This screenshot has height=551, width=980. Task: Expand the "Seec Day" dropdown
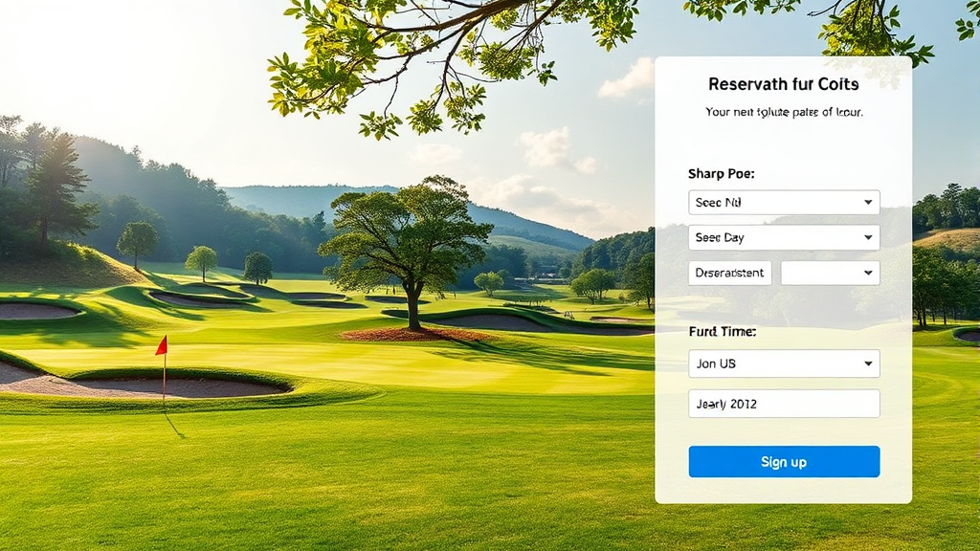pos(784,237)
